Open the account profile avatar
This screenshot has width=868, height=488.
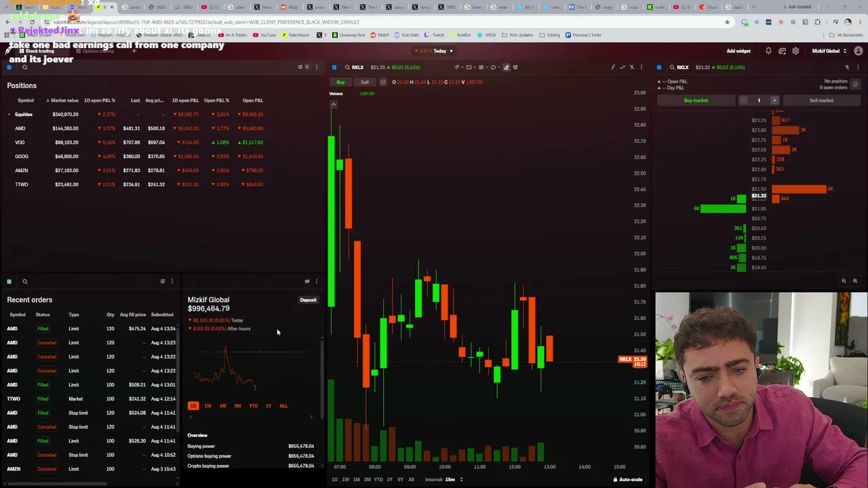[859, 51]
